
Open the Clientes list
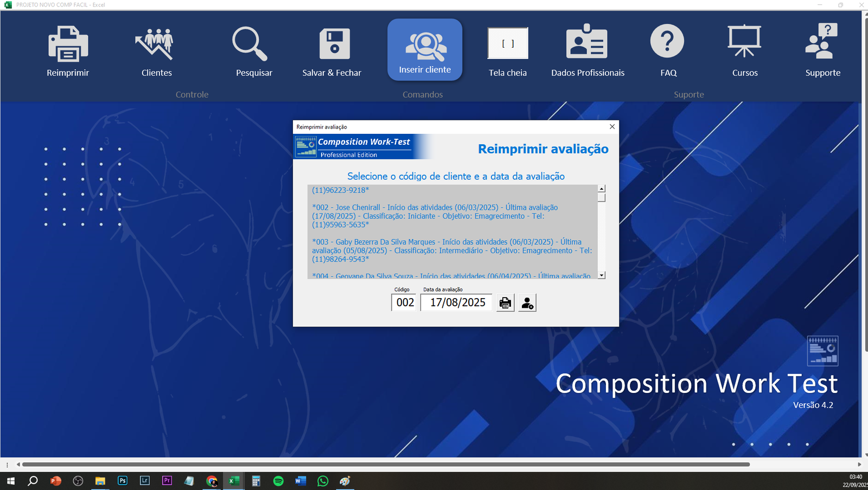(x=155, y=44)
